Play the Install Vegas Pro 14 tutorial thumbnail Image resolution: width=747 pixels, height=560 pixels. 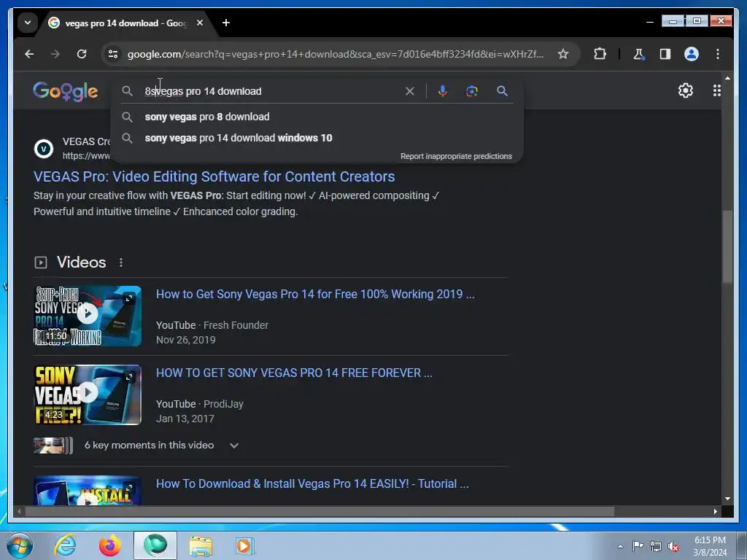(88, 491)
